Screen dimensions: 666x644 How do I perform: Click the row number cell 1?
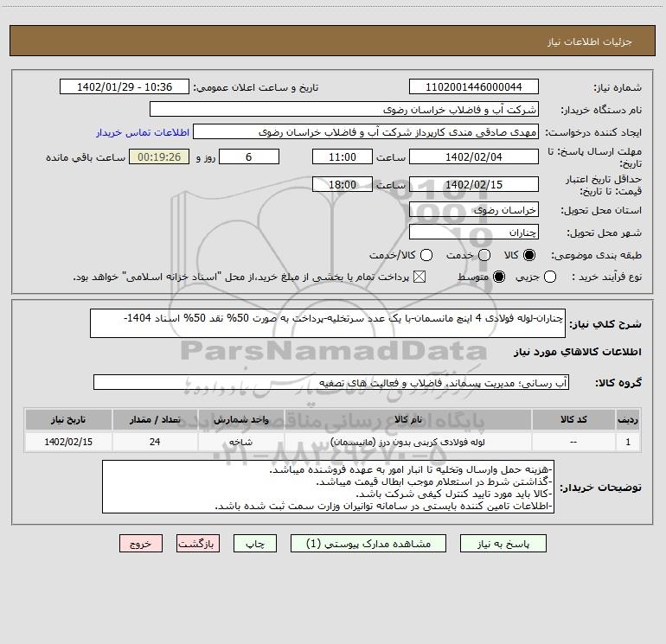(x=628, y=442)
